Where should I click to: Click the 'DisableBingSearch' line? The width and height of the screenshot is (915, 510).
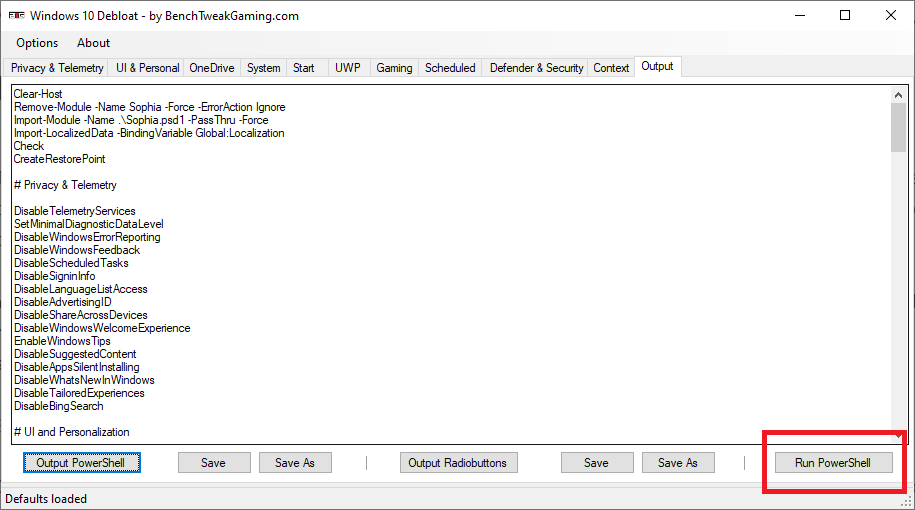pos(58,406)
